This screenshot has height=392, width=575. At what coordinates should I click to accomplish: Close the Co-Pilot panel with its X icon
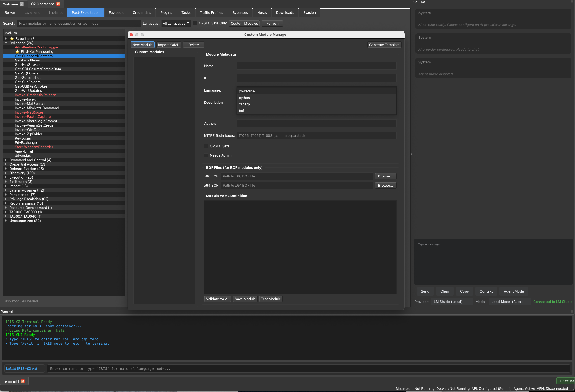pyautogui.click(x=572, y=2)
